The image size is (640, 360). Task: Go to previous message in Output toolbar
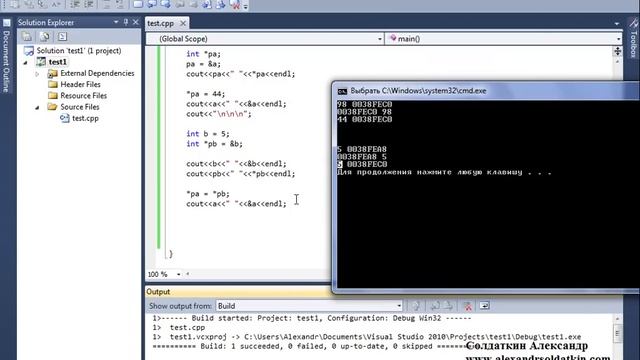[435, 306]
